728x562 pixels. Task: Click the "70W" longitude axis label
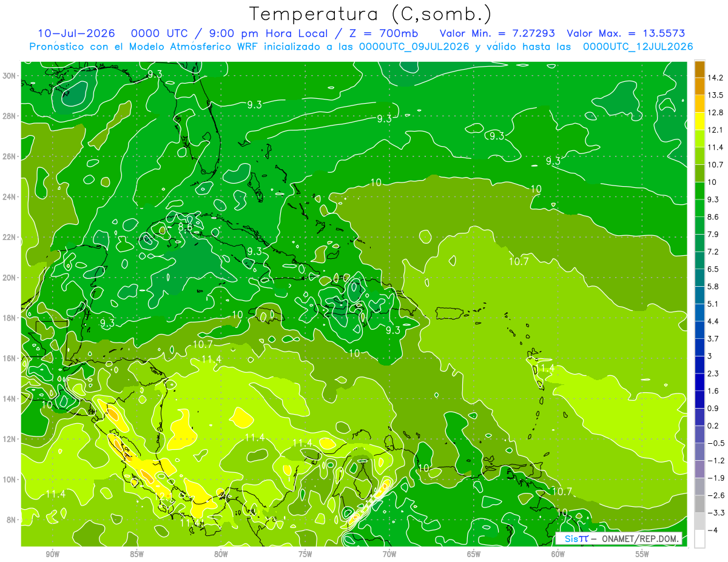coord(389,554)
